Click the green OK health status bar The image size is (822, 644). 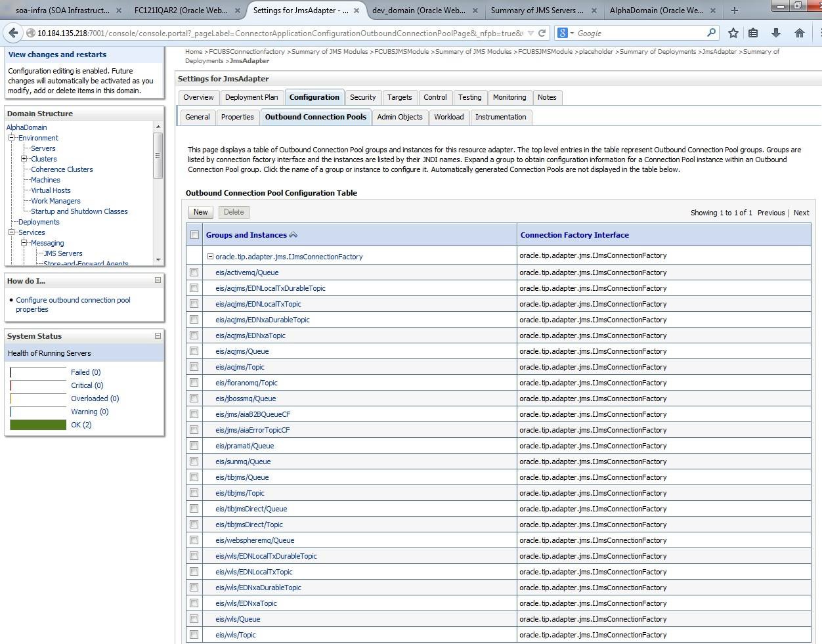(38, 425)
